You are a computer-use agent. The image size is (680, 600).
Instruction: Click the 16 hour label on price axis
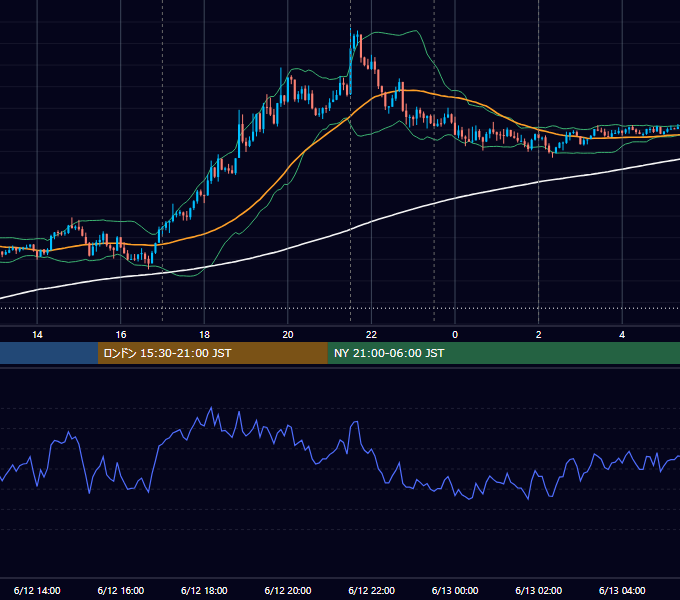pos(121,335)
